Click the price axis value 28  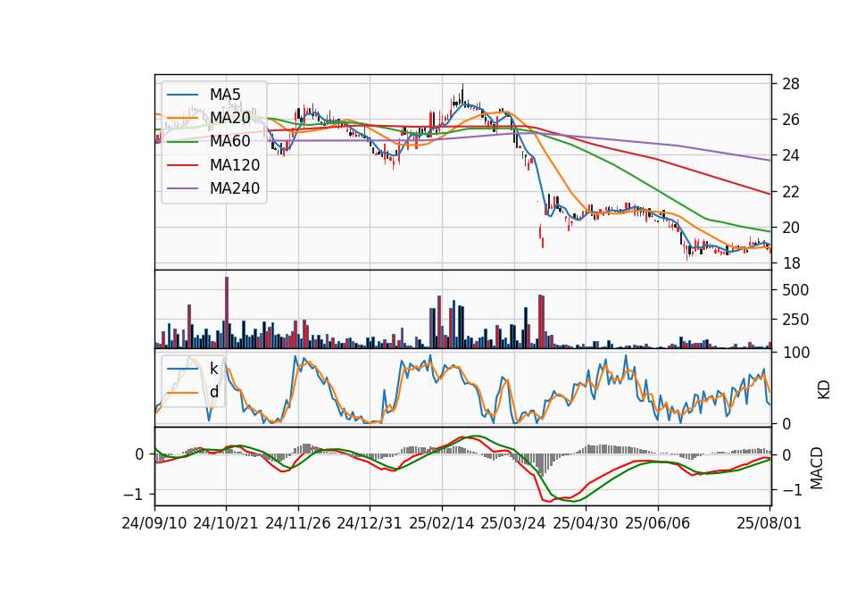tap(791, 84)
